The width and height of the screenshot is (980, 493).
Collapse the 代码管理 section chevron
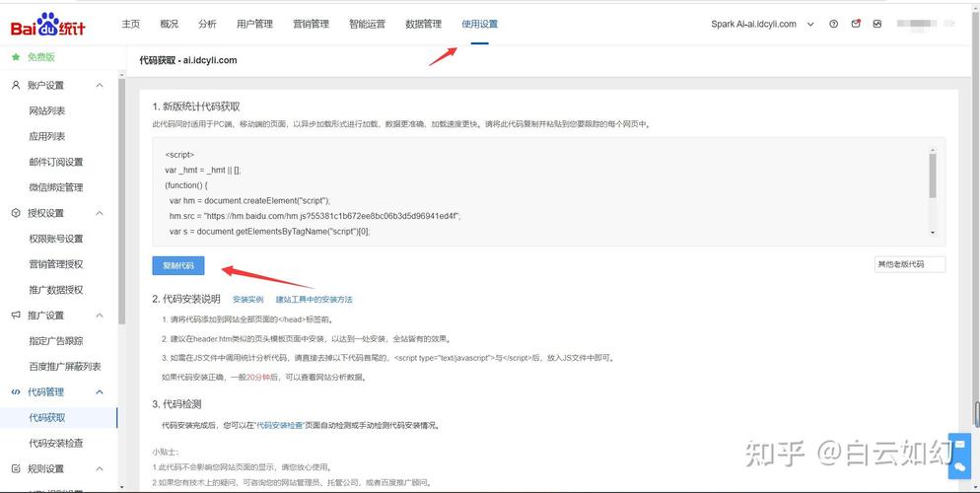coord(100,391)
